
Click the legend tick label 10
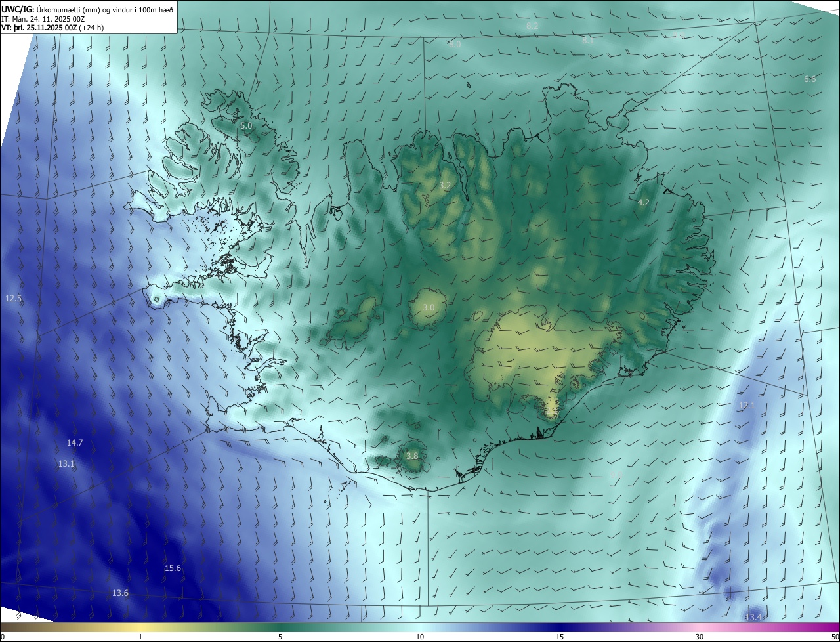(x=420, y=637)
